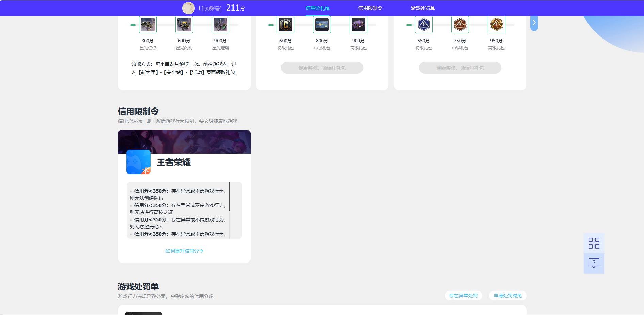Click the 600分 星光闪现 reward icon

(x=184, y=25)
